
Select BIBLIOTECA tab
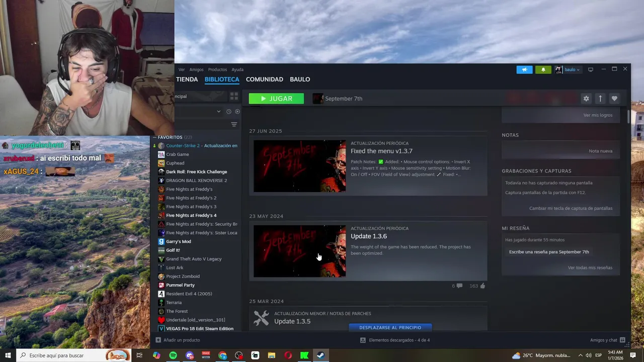click(x=222, y=79)
